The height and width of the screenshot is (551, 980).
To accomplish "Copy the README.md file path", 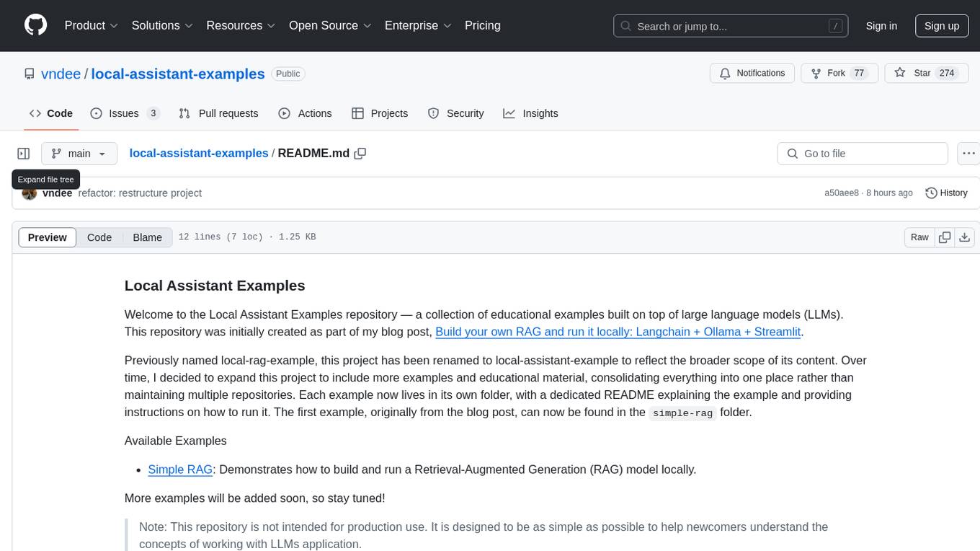I will (360, 153).
